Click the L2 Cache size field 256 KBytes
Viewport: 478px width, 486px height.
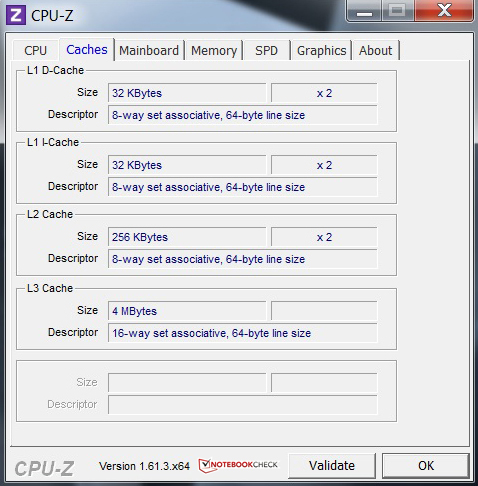[187, 237]
